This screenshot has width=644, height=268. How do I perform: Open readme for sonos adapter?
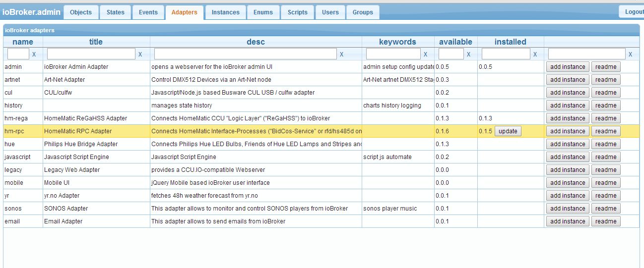606,209
